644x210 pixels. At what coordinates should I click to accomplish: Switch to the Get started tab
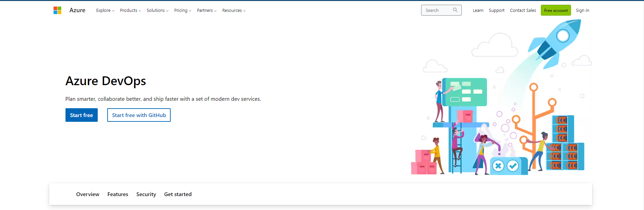(178, 194)
